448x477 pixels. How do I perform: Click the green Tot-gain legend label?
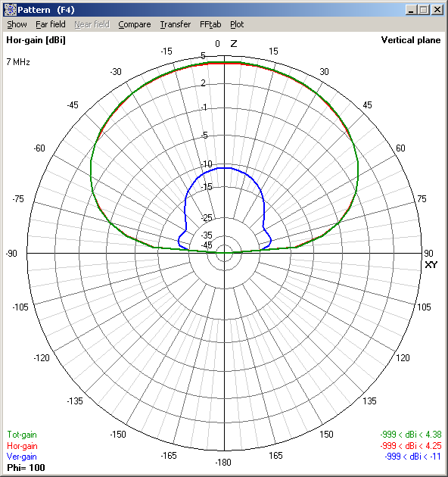(22, 435)
